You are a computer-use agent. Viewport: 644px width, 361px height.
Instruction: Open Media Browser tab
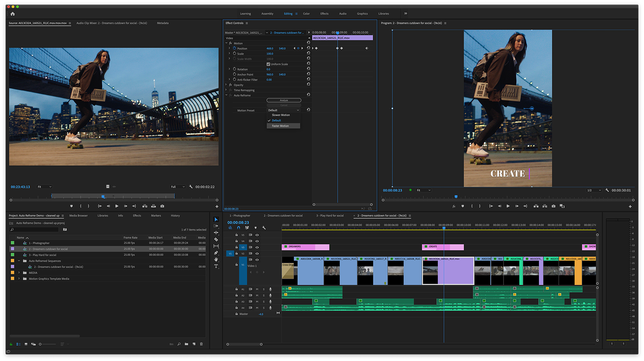[78, 216]
